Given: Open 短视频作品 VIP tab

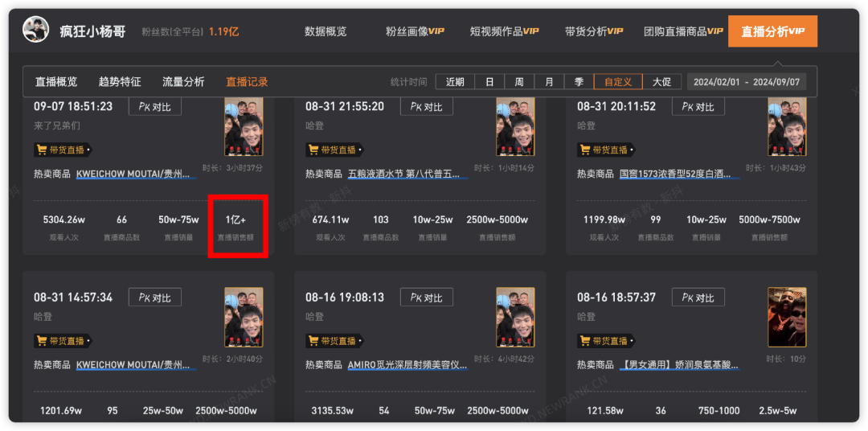Looking at the screenshot, I should (504, 31).
